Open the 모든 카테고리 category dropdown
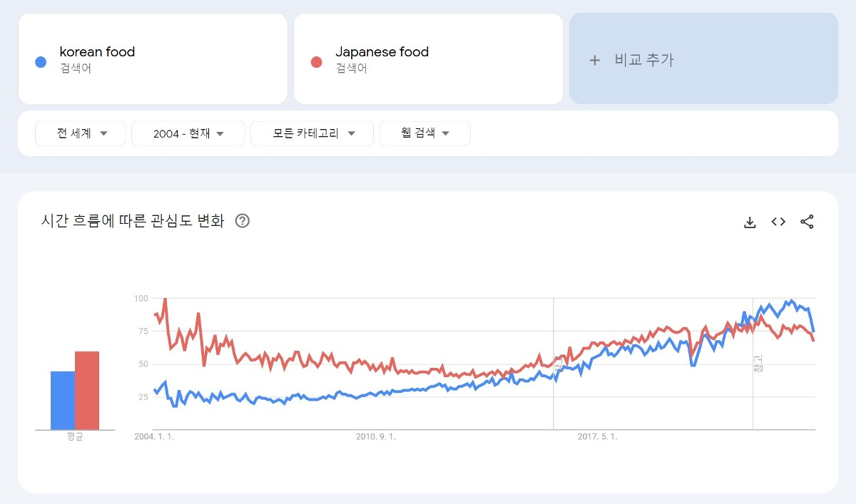This screenshot has height=504, width=856. (x=312, y=133)
